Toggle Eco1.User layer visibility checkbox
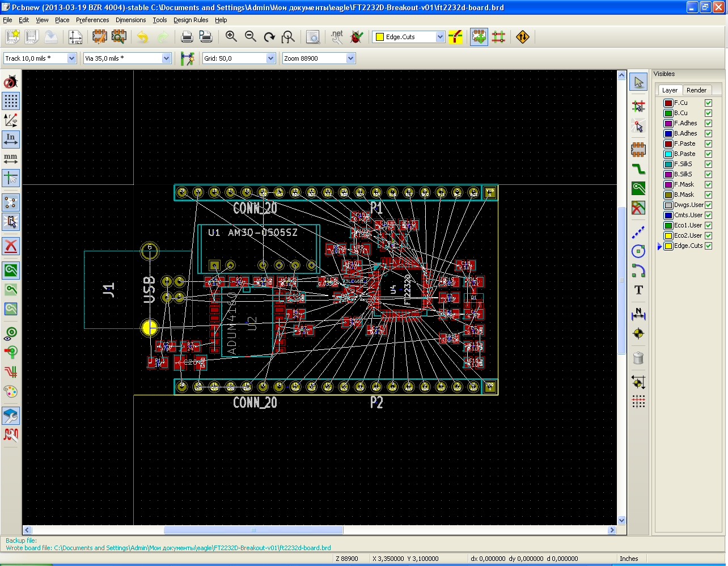 tap(708, 225)
